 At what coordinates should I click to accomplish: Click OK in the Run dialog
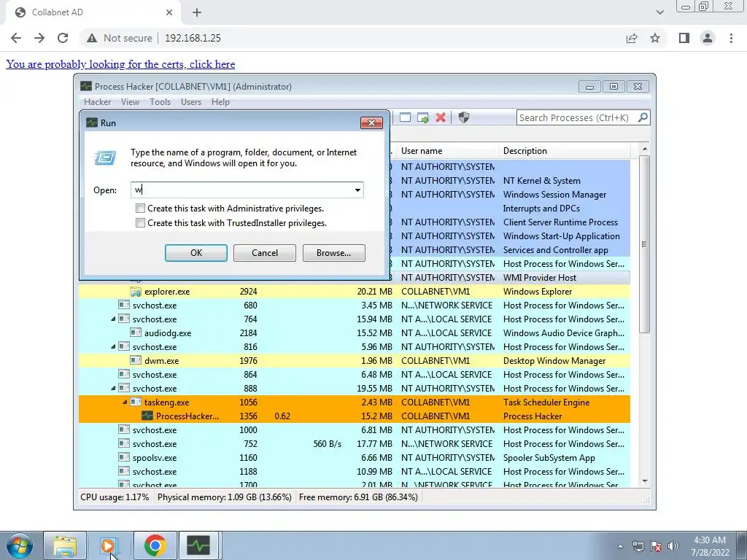(x=196, y=253)
